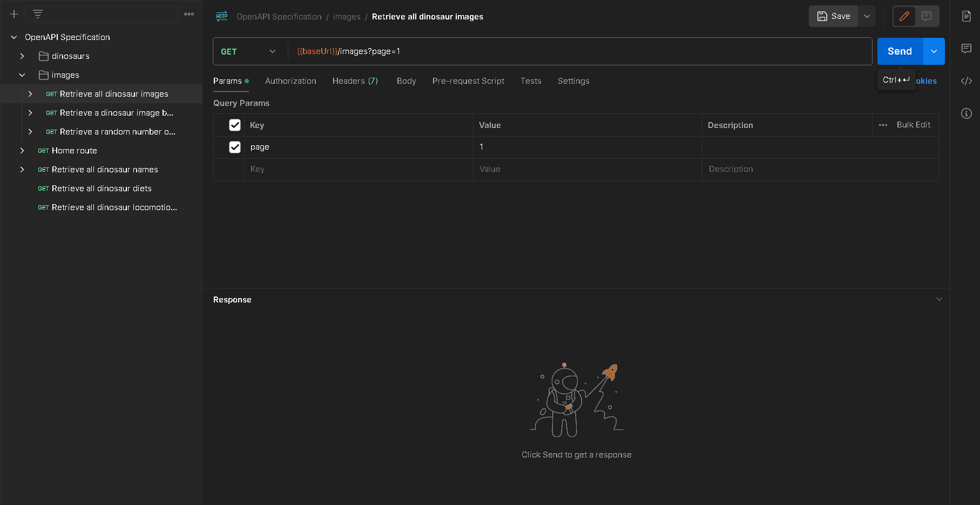980x505 pixels.
Task: Open comments icon in right sidebar
Action: click(x=967, y=49)
